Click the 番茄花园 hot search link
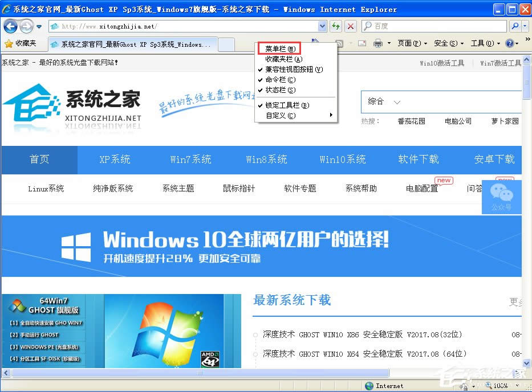The width and height of the screenshot is (532, 392). [412, 121]
